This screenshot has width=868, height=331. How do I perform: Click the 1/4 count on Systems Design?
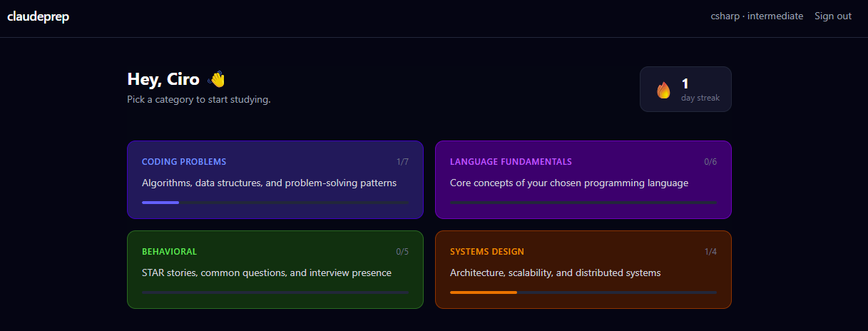(710, 252)
